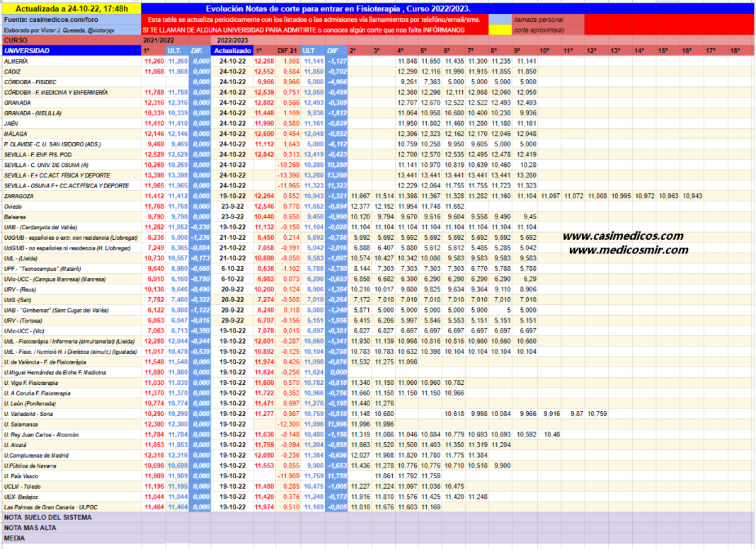This screenshot has width=756, height=549.
Task: Select the "U. Rey Juan Carlos - Alcorcón" label
Action: [41, 435]
